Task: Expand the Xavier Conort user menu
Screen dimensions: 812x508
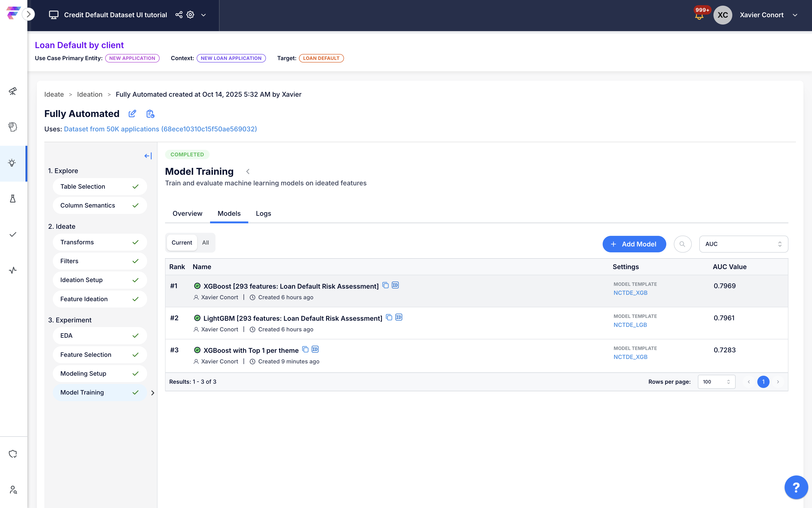Action: 795,15
